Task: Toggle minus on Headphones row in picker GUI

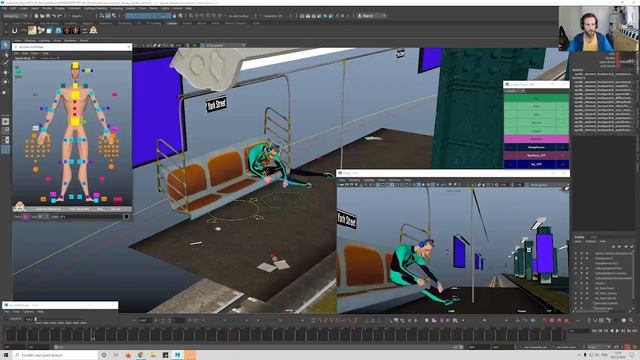Action: coord(510,147)
